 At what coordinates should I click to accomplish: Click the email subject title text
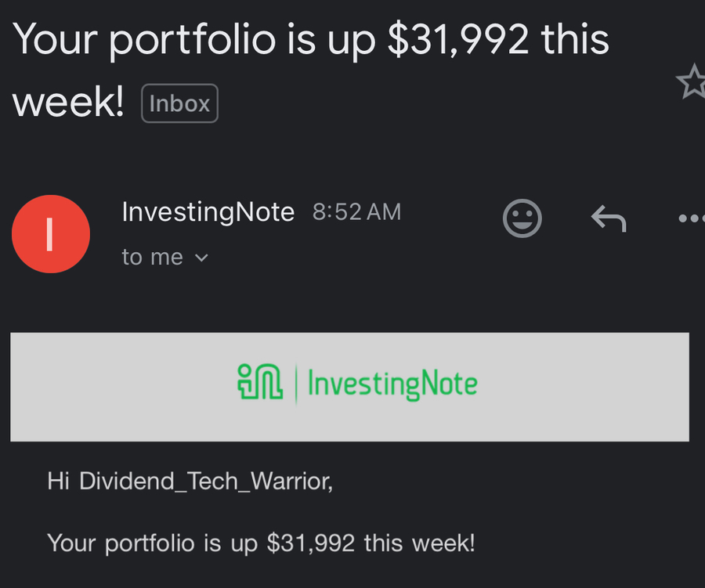(x=310, y=39)
